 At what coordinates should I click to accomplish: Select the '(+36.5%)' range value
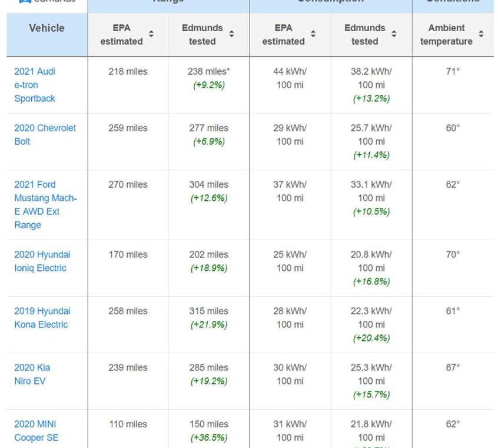pyautogui.click(x=208, y=438)
